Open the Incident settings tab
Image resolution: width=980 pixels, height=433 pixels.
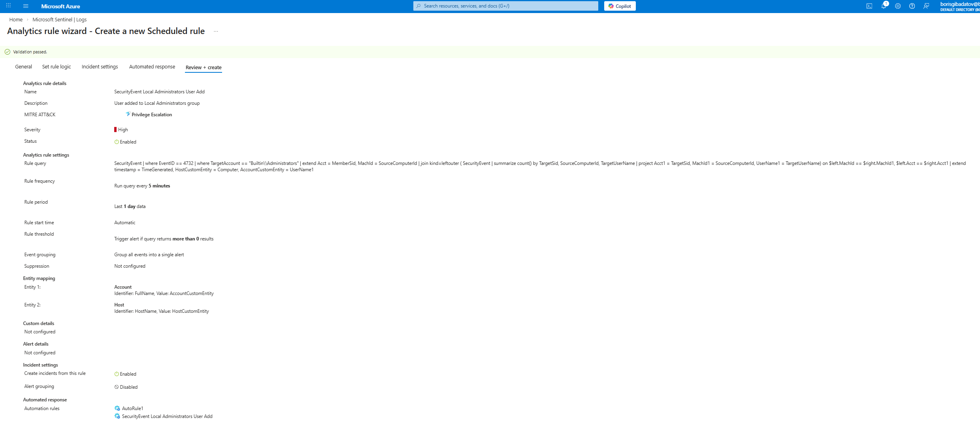(x=100, y=67)
